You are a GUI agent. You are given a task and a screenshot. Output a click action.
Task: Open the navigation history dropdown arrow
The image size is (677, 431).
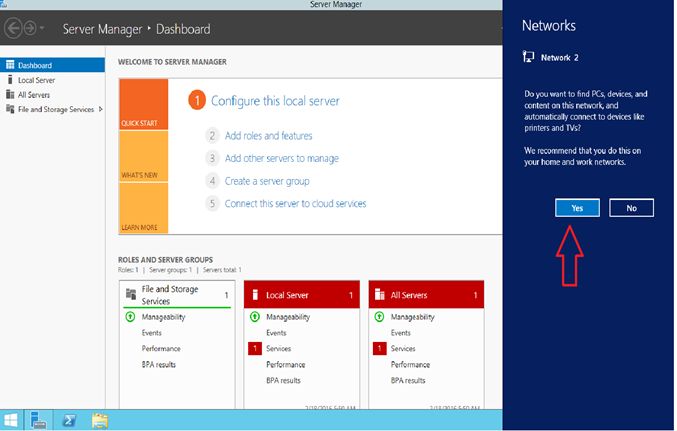tap(42, 29)
